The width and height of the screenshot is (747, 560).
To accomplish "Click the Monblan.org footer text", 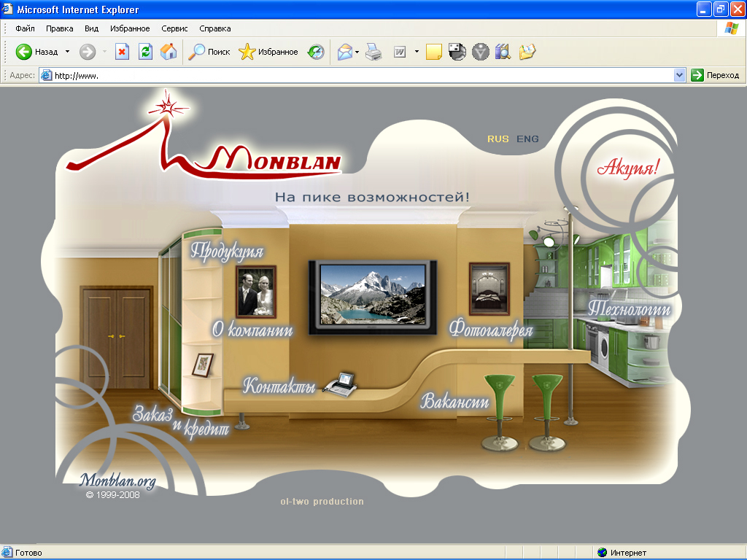I will point(117,481).
